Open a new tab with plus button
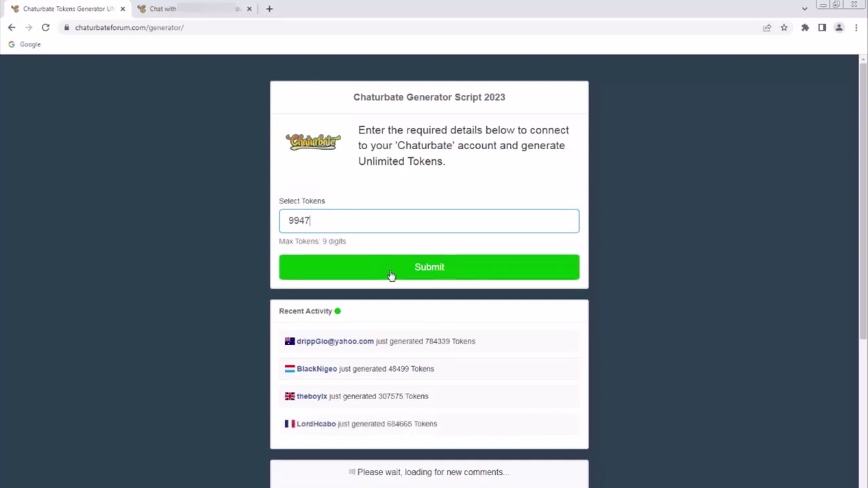The width and height of the screenshot is (868, 488). click(x=269, y=9)
